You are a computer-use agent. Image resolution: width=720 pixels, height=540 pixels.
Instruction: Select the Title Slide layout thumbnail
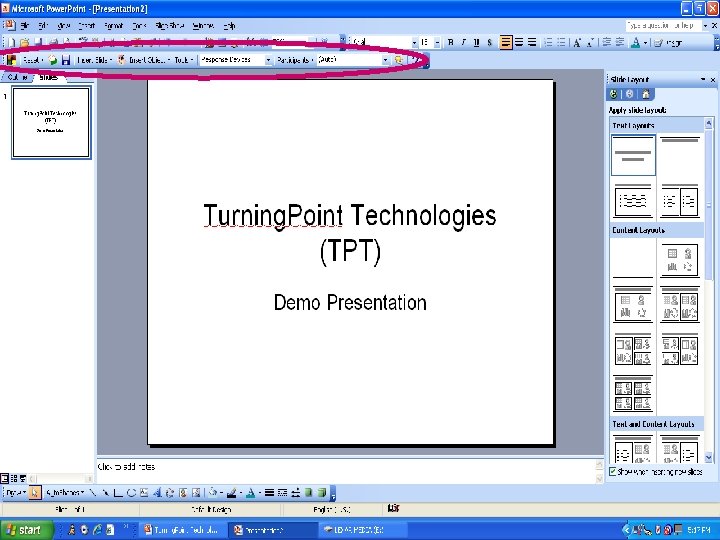[x=633, y=155]
